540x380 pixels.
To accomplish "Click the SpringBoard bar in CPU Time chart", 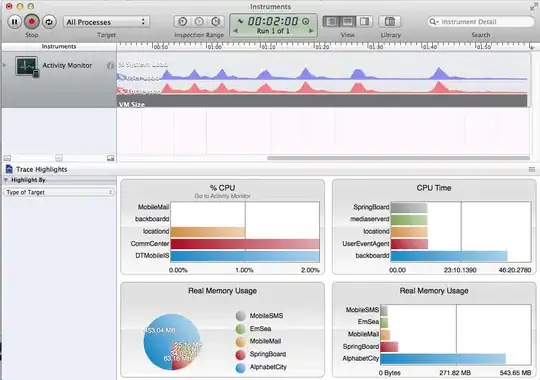I will pyautogui.click(x=409, y=208).
